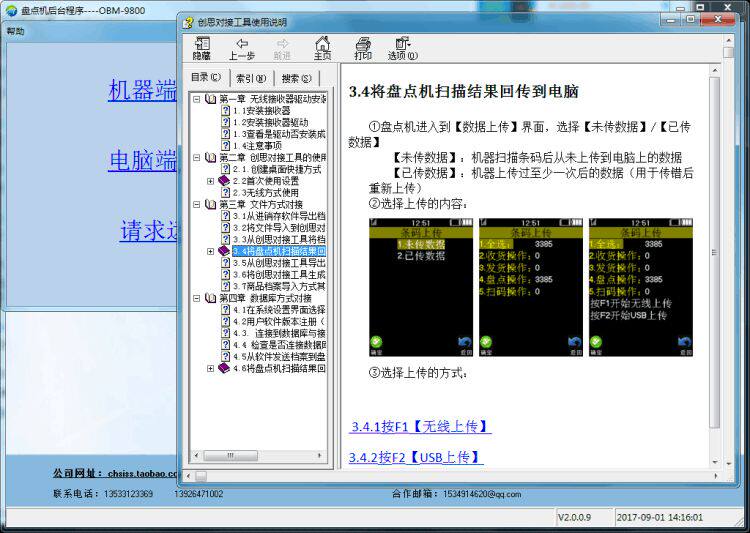Collapse the 第一章 无线接收器驱动安装 chapter
Screen dimensions: 750x533
[x=197, y=99]
